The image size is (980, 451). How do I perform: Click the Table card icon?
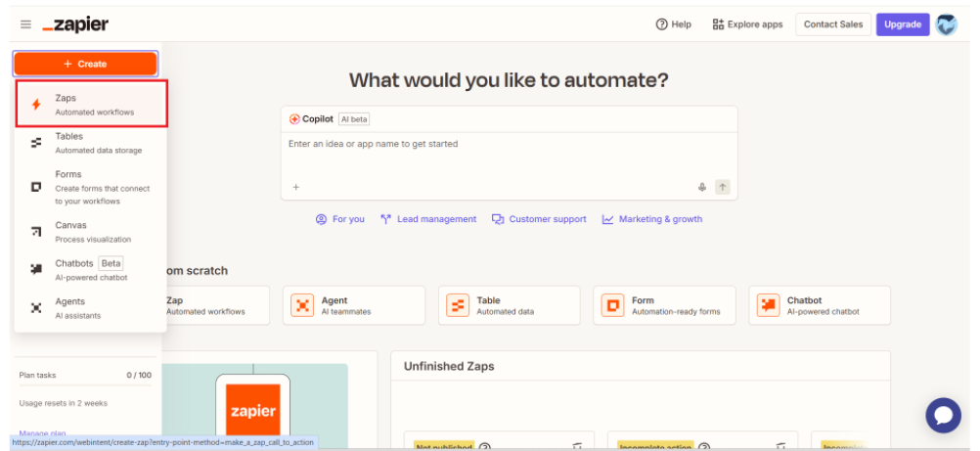point(458,305)
